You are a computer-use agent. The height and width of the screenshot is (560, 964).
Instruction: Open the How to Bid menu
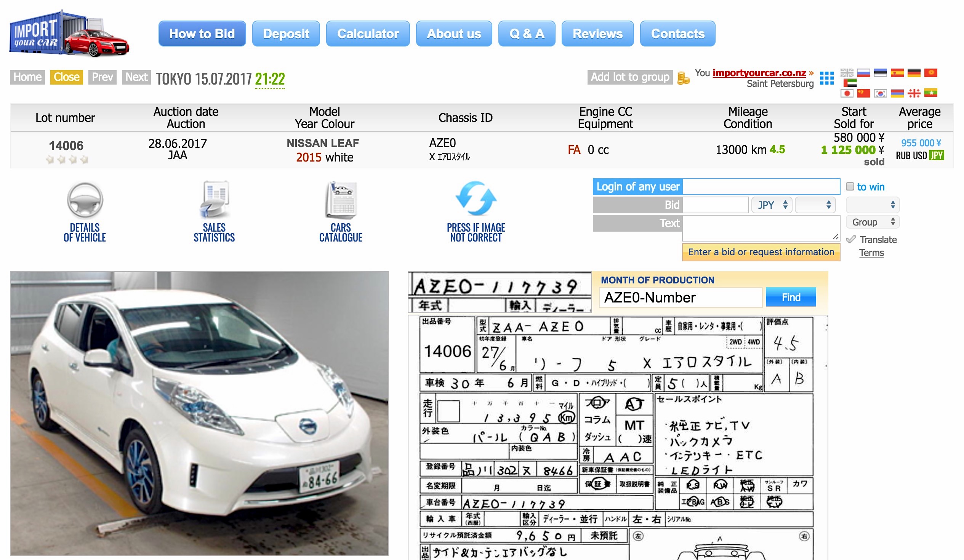[x=202, y=34]
